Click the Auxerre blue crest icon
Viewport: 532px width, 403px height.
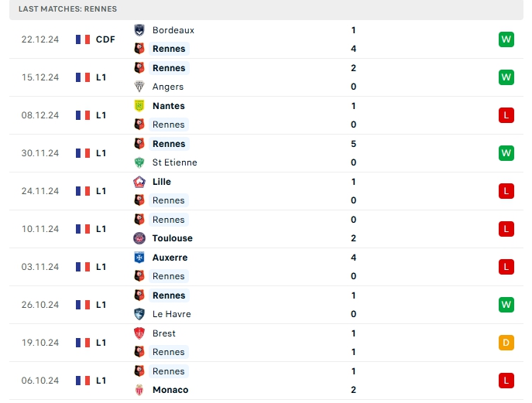tap(139, 258)
